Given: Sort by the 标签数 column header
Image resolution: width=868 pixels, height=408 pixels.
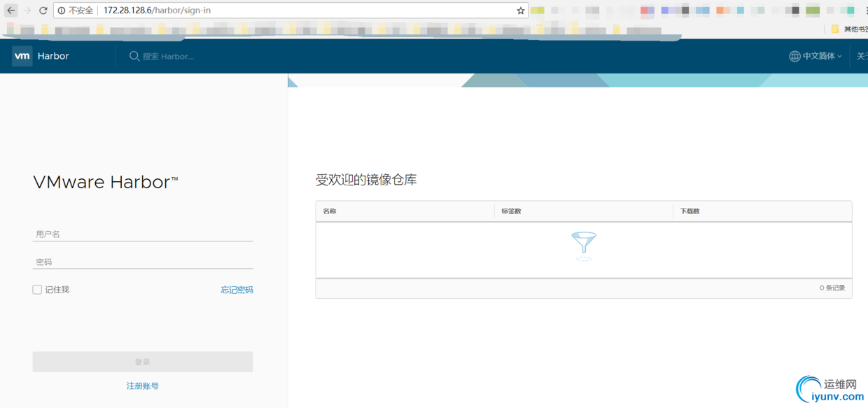Looking at the screenshot, I should pyautogui.click(x=512, y=211).
